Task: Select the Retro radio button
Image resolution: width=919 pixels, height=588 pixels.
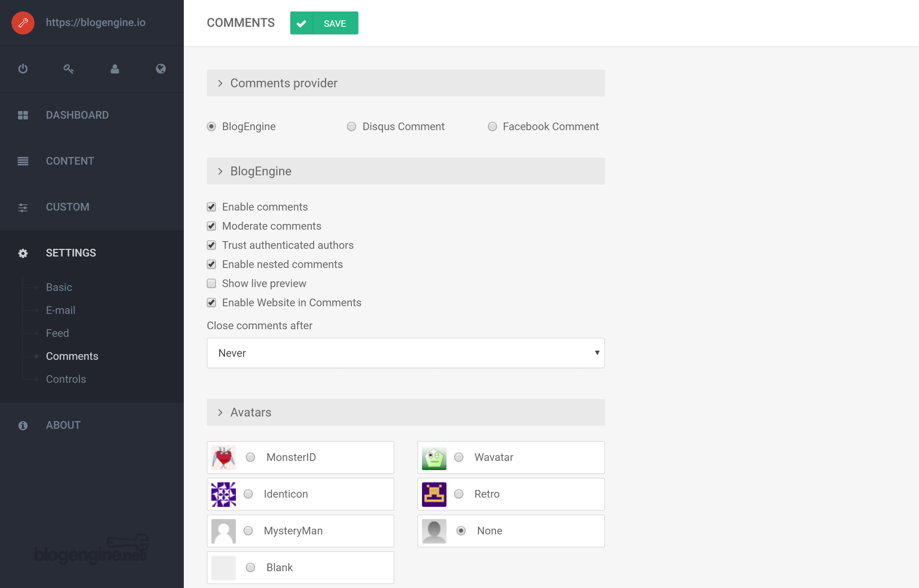Action: [459, 494]
